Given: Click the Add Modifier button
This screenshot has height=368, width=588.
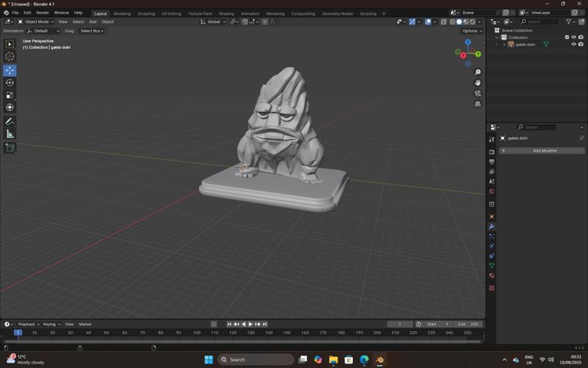Looking at the screenshot, I should pyautogui.click(x=542, y=150).
